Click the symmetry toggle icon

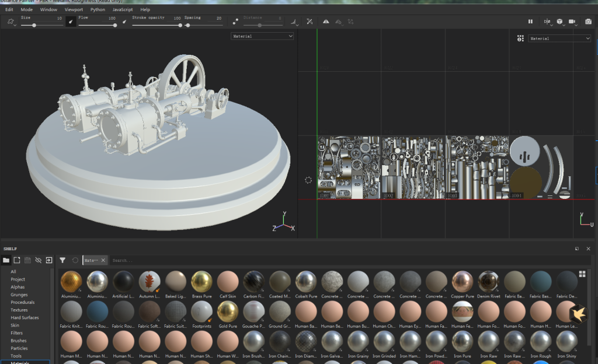click(326, 22)
